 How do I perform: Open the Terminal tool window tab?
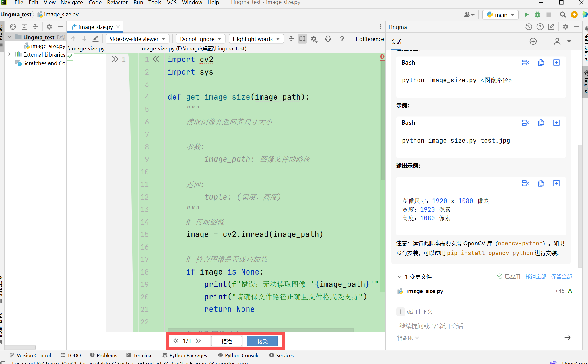click(139, 355)
